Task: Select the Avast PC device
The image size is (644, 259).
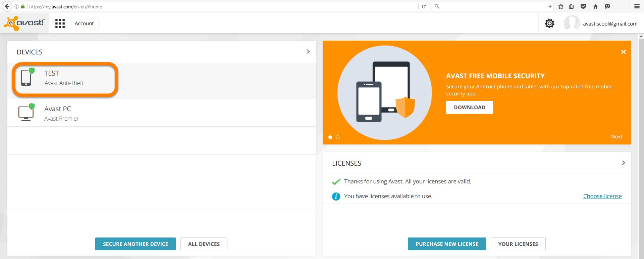Action: tap(161, 113)
